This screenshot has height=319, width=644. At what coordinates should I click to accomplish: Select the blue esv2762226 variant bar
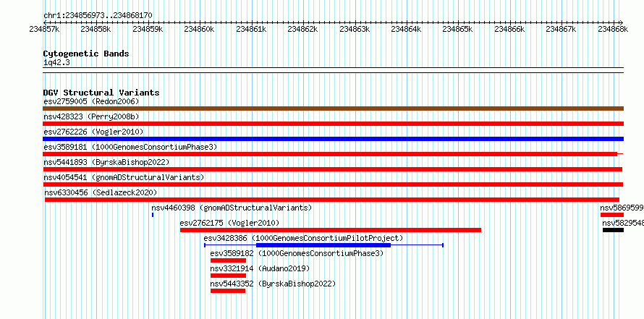pyautogui.click(x=333, y=139)
